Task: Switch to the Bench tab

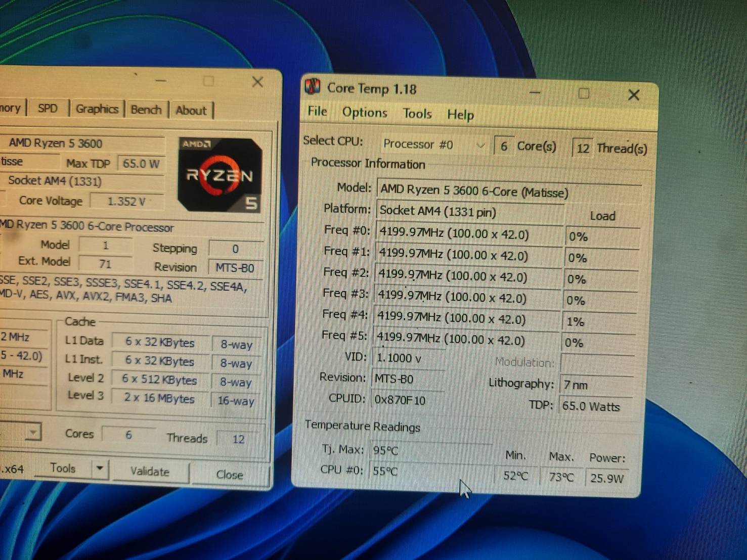Action: pos(146,110)
